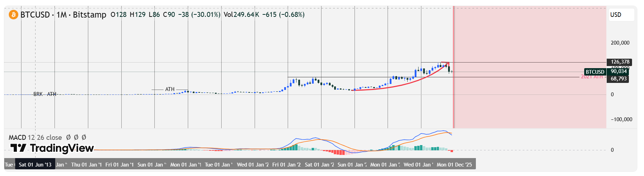Open the BTCUSD symbol title
This screenshot has height=176, width=644.
[x=35, y=15]
